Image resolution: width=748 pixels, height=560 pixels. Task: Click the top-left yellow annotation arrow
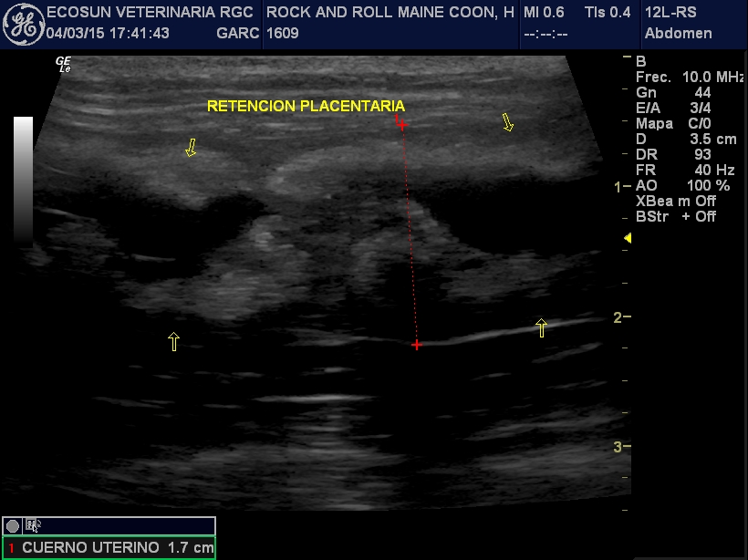pyautogui.click(x=191, y=148)
